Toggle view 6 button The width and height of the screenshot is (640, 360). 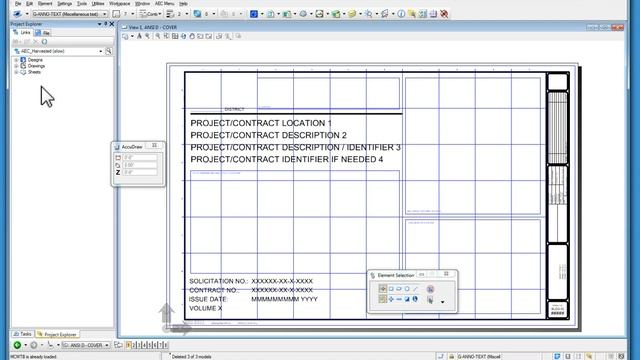tap(155, 345)
